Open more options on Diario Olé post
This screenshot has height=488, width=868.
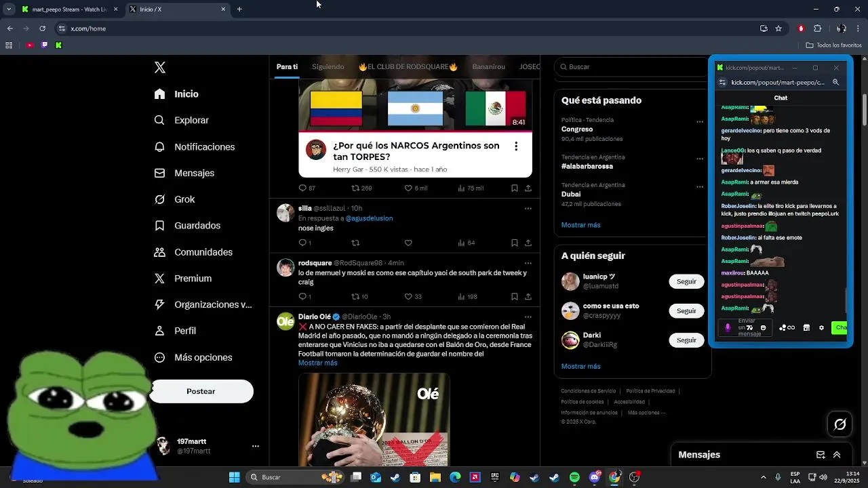coord(528,317)
